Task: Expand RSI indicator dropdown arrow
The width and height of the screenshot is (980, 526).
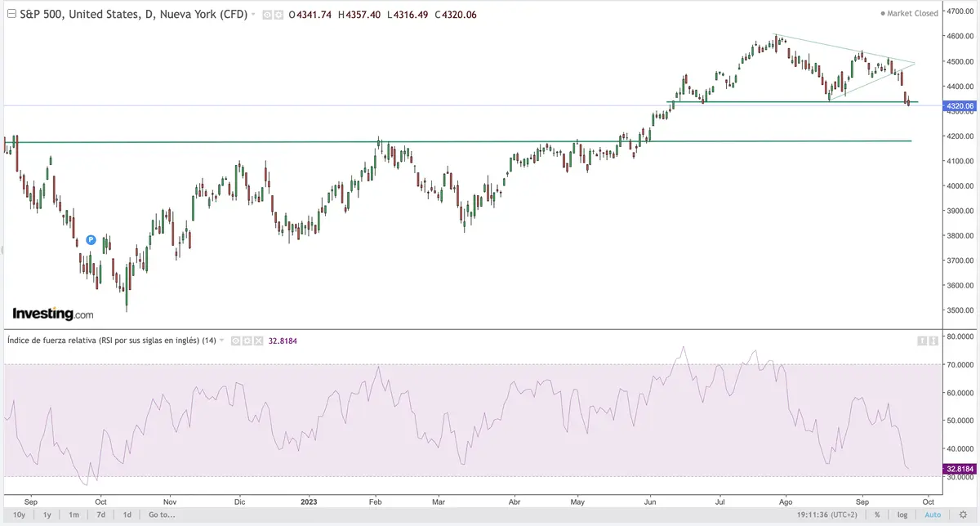Action: 223,341
